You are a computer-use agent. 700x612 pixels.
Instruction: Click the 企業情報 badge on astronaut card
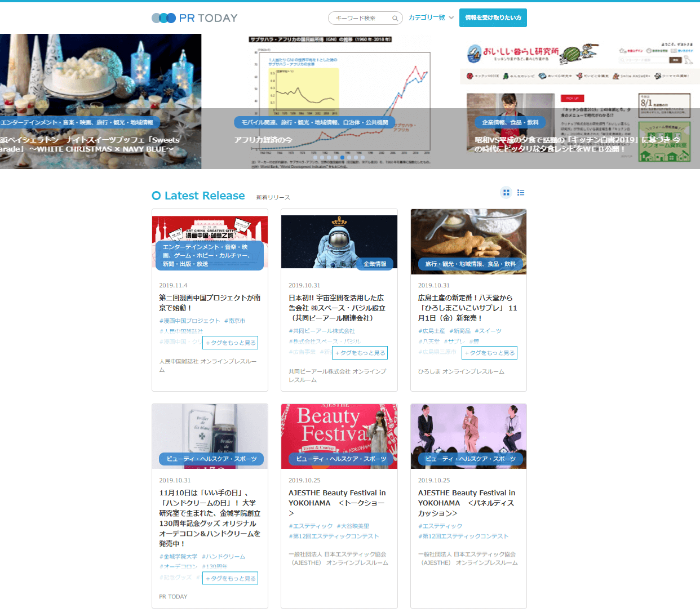(x=375, y=264)
